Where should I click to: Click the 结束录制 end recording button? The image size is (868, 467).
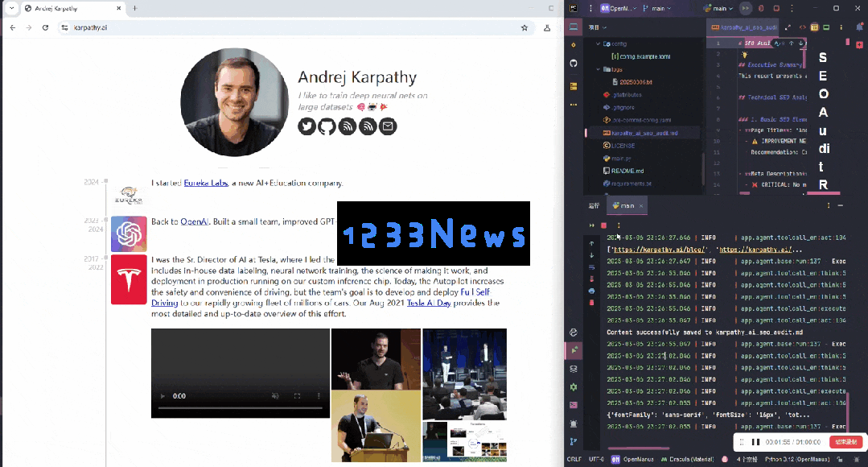845,442
